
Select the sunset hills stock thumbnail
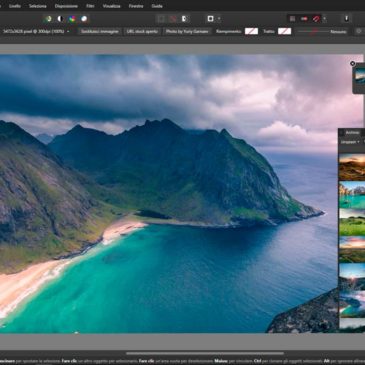pos(352,167)
